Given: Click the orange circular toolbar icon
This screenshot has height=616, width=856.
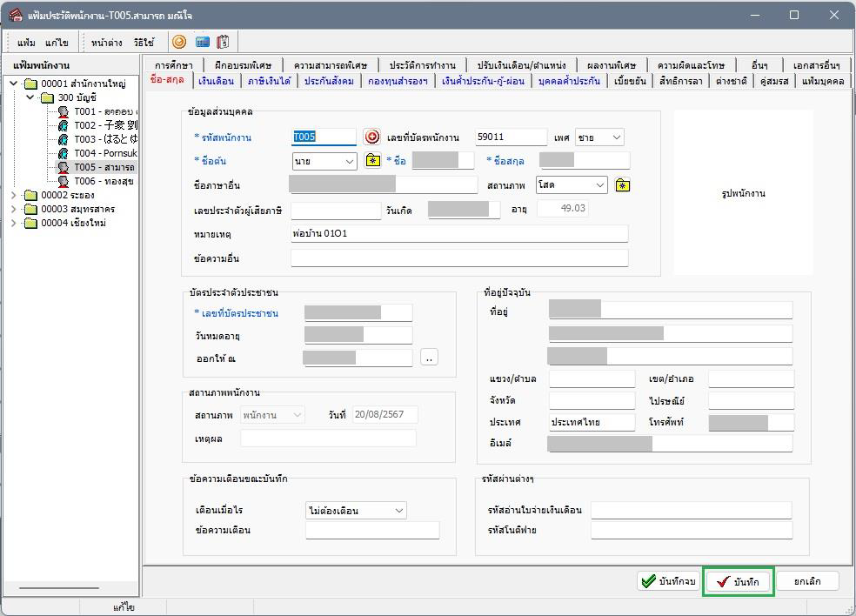Looking at the screenshot, I should (x=179, y=42).
